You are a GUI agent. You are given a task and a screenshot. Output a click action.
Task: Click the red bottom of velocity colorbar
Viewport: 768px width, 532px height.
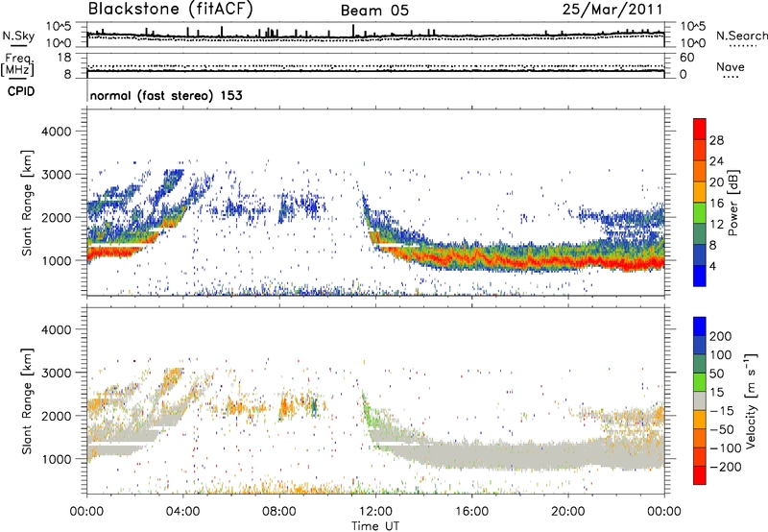(x=700, y=475)
